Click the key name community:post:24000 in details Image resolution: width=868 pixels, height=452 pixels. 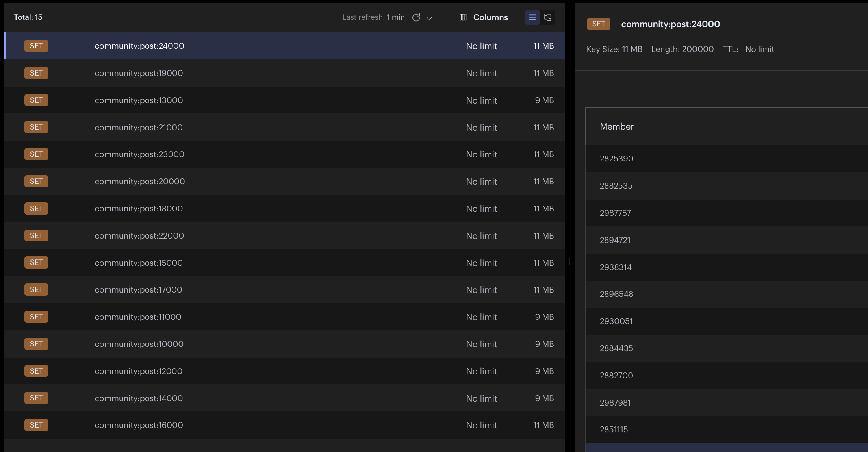(670, 24)
